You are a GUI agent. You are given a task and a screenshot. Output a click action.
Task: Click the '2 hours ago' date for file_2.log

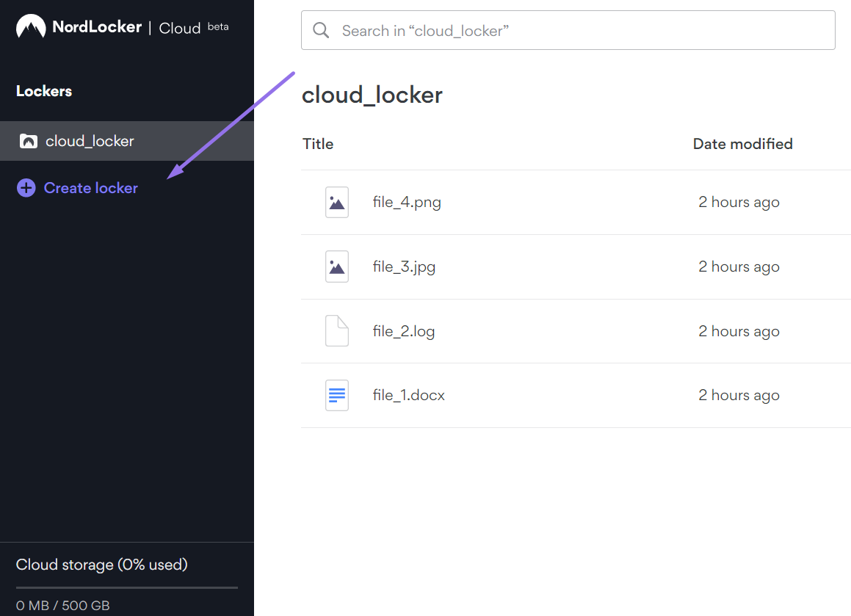click(739, 331)
